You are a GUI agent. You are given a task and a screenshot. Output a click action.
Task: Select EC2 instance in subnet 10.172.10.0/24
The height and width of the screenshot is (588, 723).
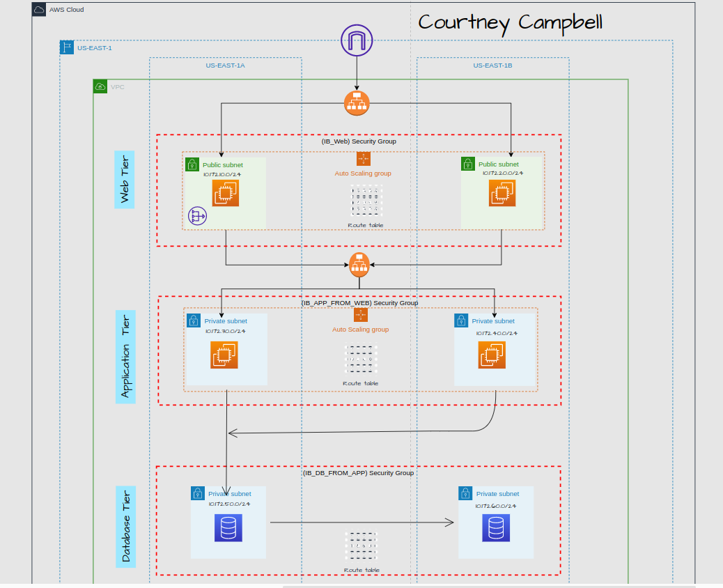click(226, 193)
